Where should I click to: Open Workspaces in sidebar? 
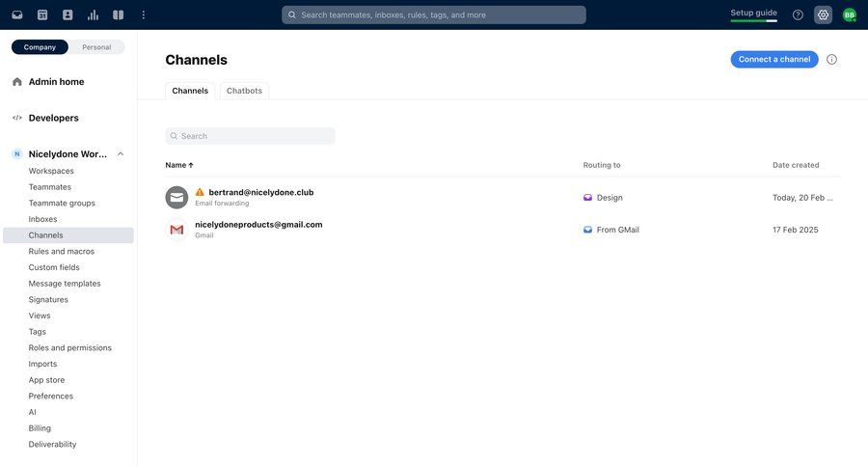51,171
